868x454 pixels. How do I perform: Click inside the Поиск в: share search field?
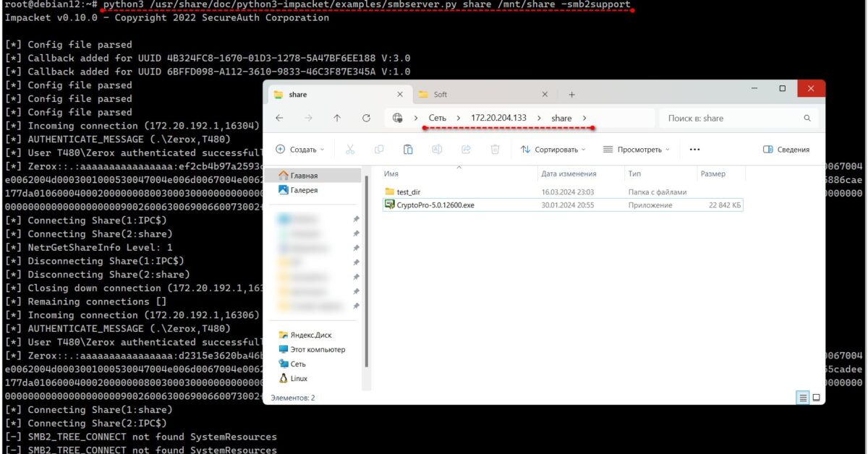(731, 117)
